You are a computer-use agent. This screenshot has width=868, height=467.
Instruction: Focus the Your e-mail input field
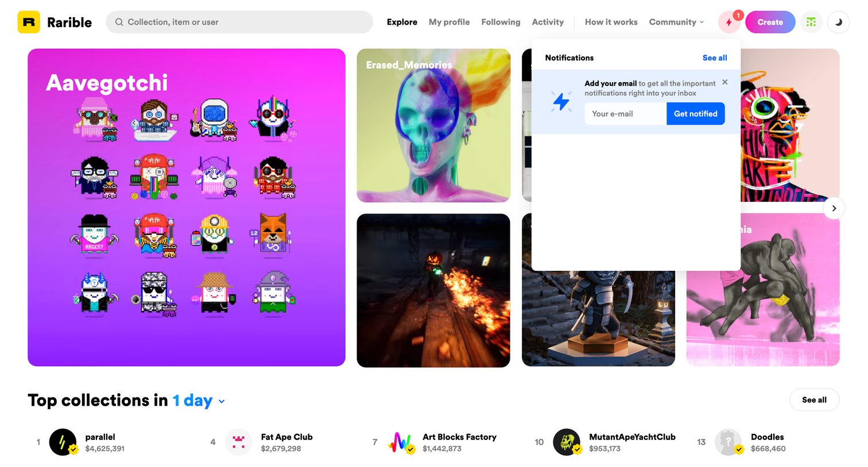pos(625,114)
